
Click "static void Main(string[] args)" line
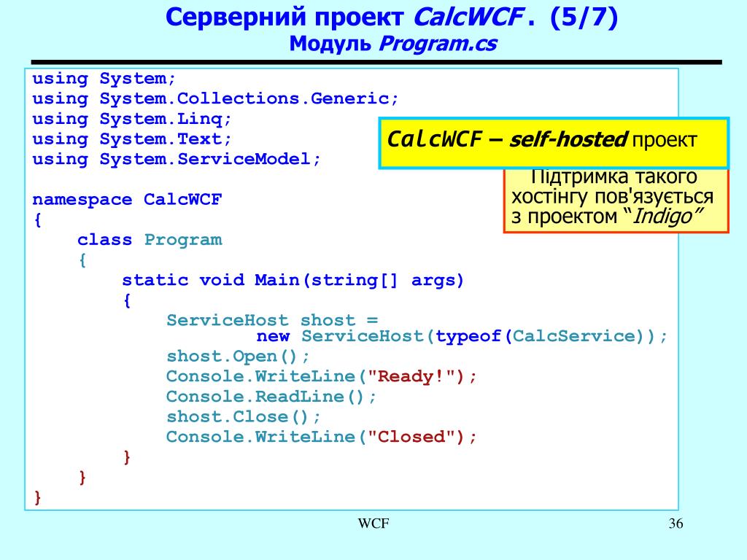(x=293, y=280)
